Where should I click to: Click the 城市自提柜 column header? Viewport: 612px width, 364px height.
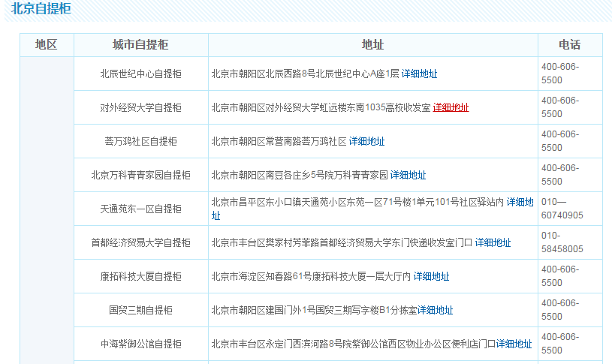pos(140,44)
